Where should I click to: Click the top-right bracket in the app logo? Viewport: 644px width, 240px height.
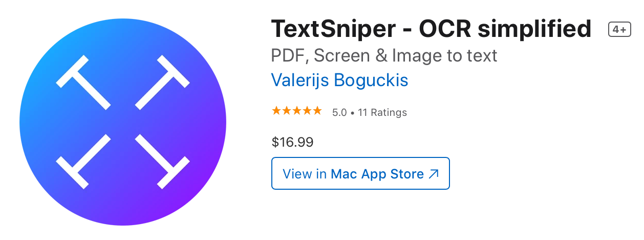[163, 83]
